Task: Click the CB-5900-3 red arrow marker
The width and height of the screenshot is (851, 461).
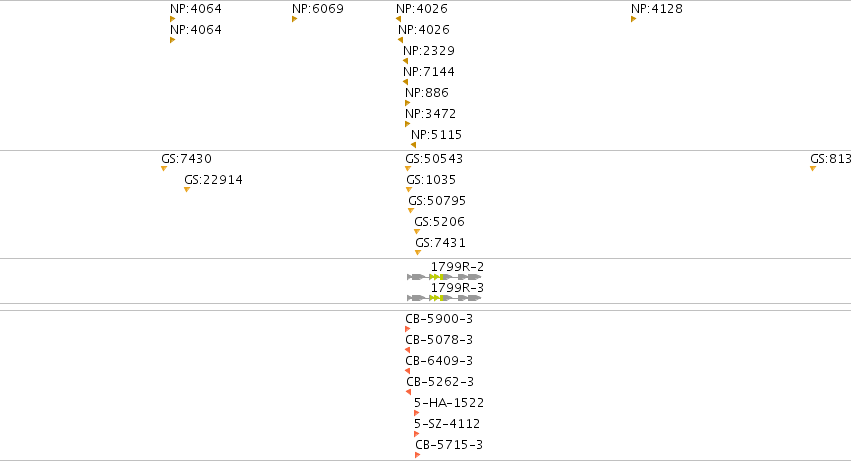Action: click(408, 329)
